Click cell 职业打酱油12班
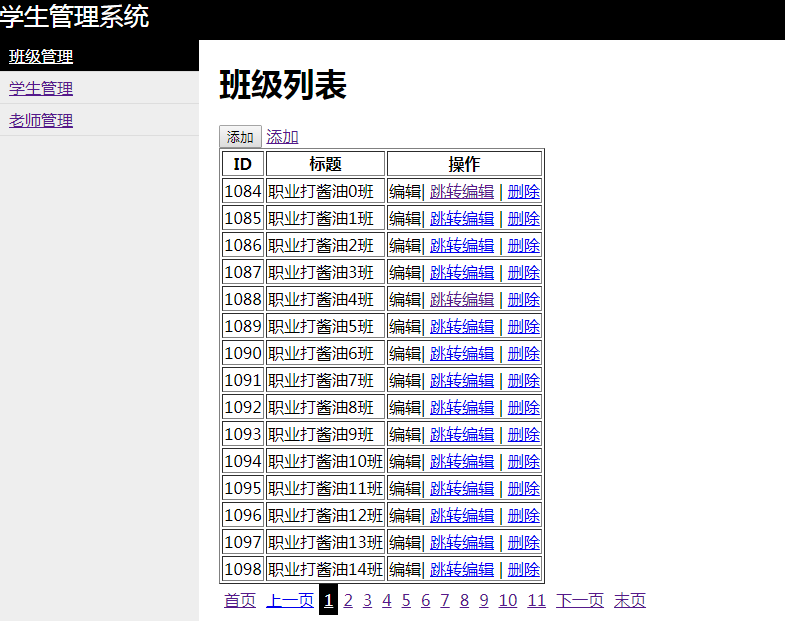The image size is (785, 621). (x=325, y=515)
